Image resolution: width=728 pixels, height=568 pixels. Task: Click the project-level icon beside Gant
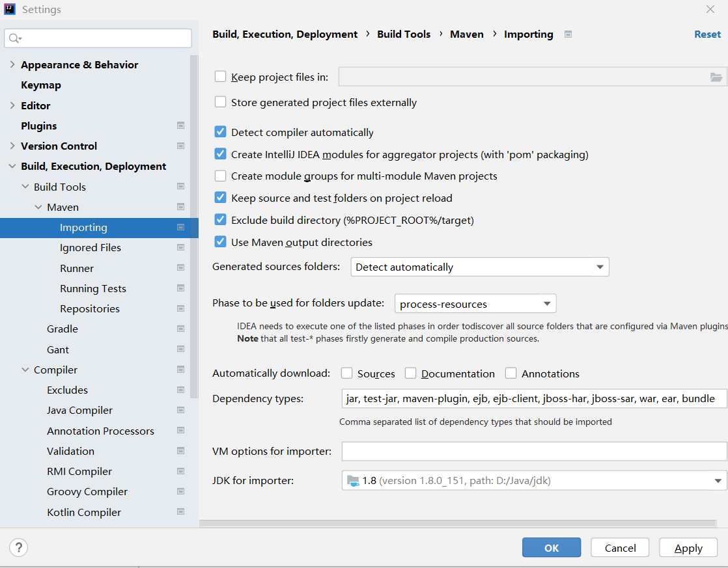180,349
